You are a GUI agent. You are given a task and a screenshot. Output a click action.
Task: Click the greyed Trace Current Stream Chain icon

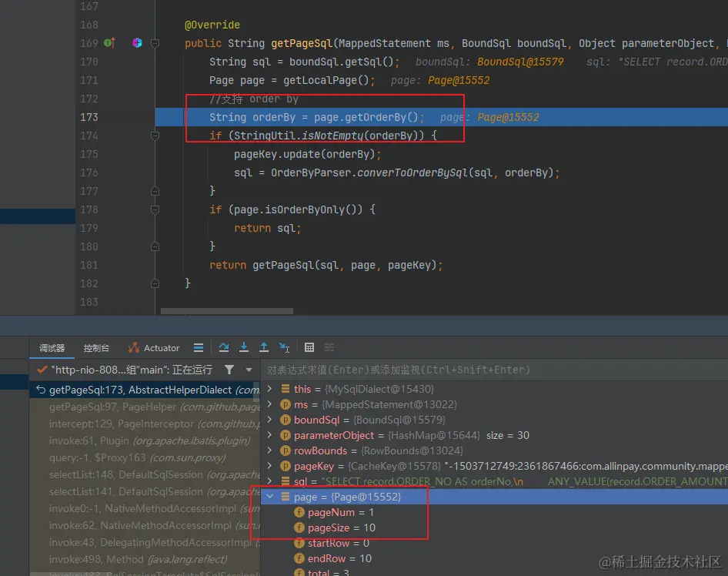(329, 347)
